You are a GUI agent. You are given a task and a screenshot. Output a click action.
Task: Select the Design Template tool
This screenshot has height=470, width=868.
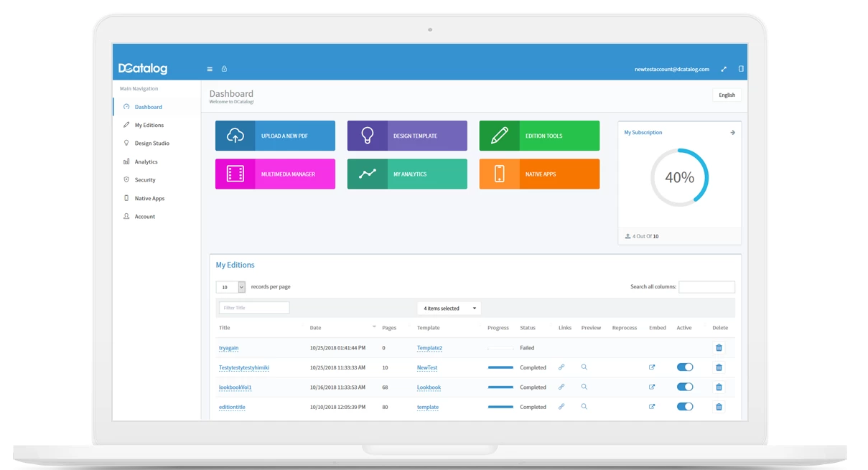[x=407, y=135]
